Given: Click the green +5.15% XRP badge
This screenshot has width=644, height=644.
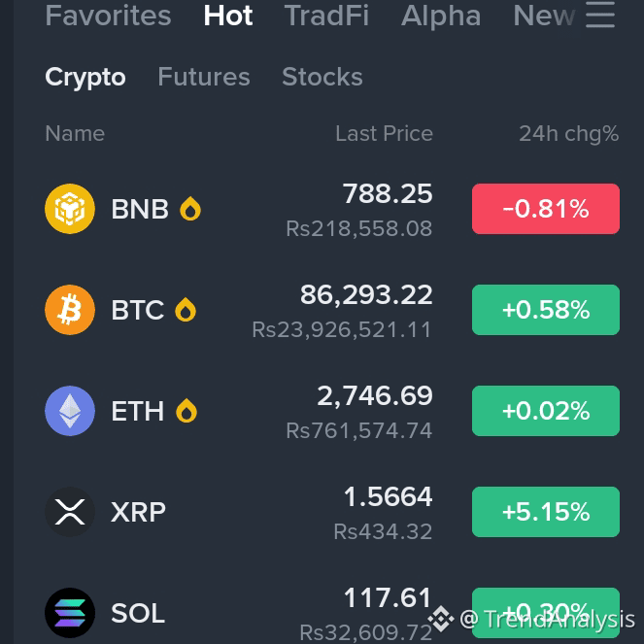Looking at the screenshot, I should [546, 512].
